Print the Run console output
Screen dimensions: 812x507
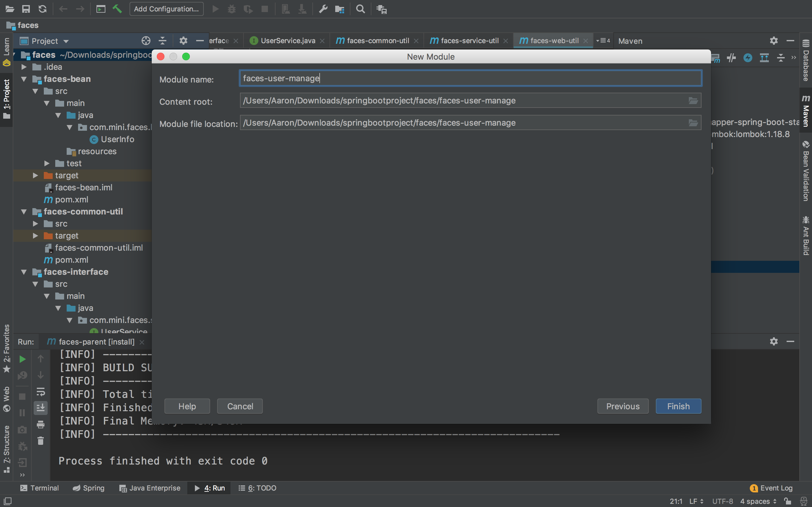[41, 425]
